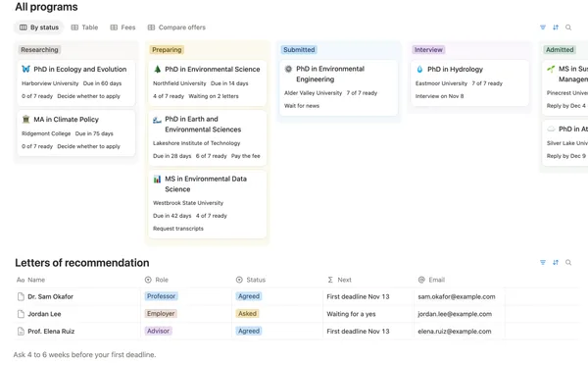The height and width of the screenshot is (365, 588).
Task: Click Role column header icon
Action: pos(148,280)
